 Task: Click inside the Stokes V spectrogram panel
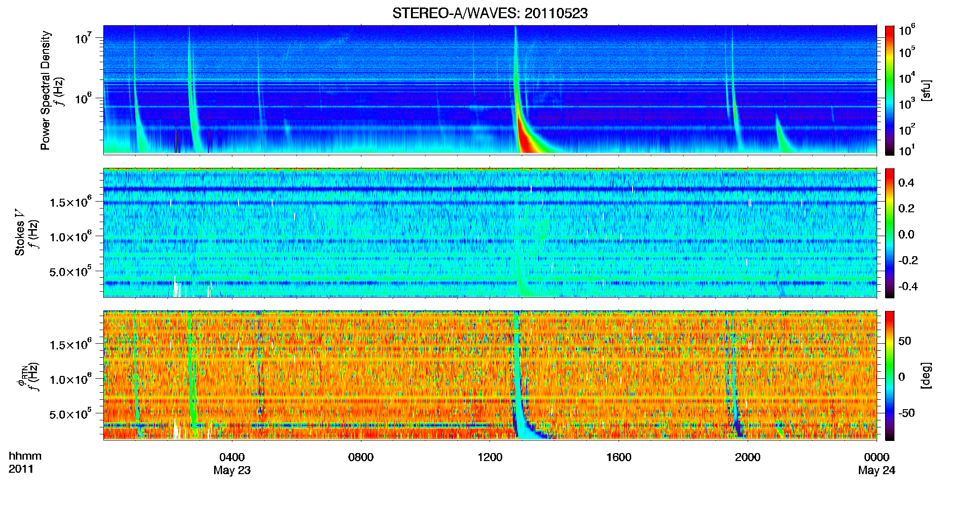click(490, 233)
